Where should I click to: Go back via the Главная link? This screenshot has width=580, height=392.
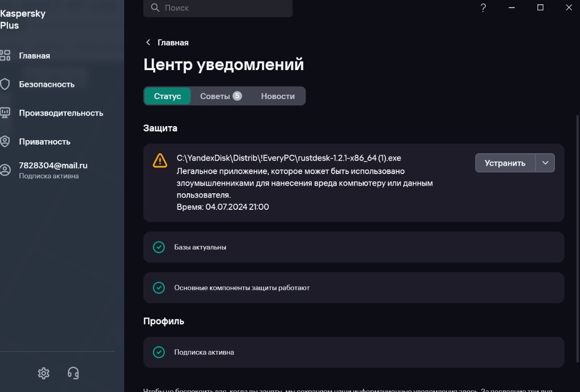[x=167, y=43]
